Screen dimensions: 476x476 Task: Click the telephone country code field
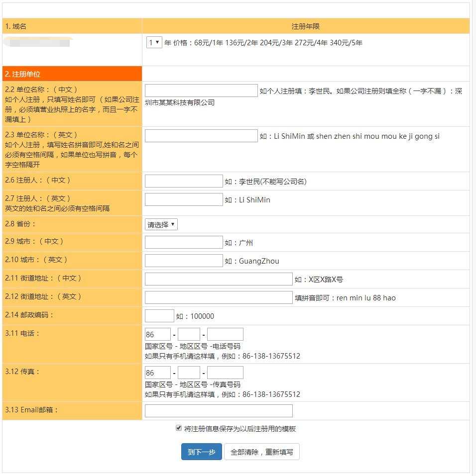(157, 334)
